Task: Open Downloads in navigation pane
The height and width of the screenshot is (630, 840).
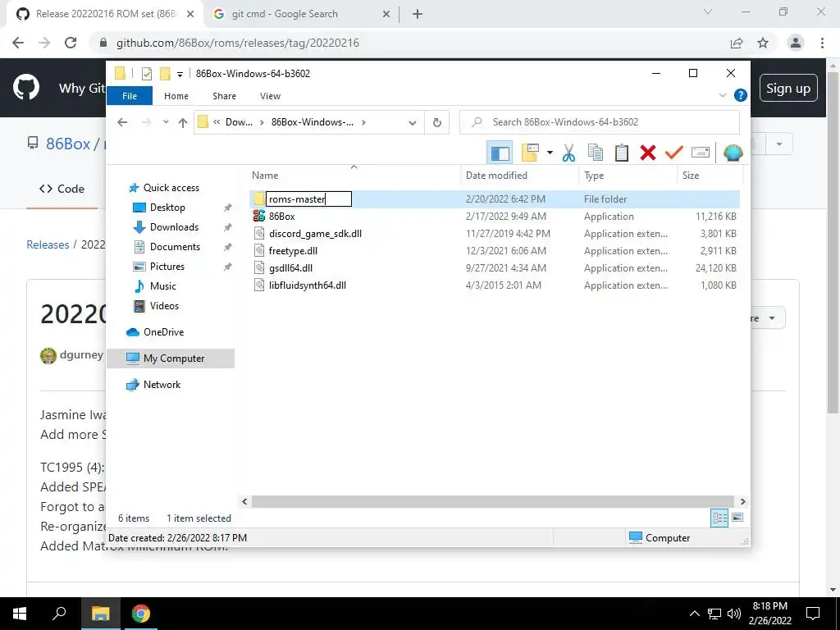Action: coord(174,227)
